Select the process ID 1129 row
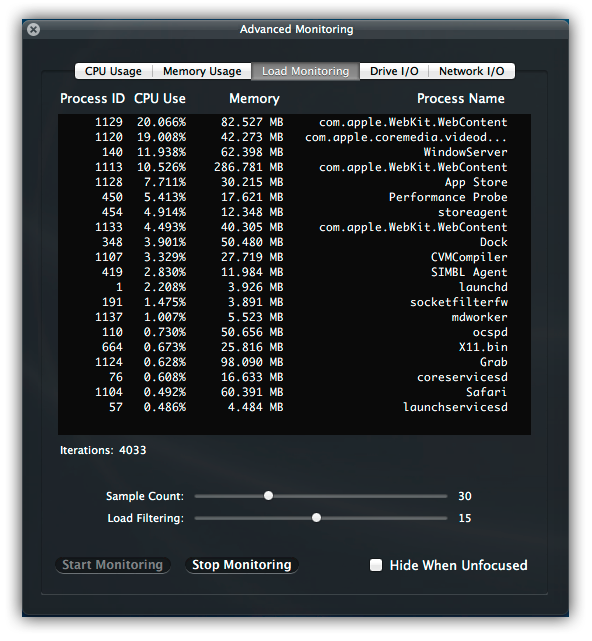The image size is (592, 641). [x=294, y=122]
